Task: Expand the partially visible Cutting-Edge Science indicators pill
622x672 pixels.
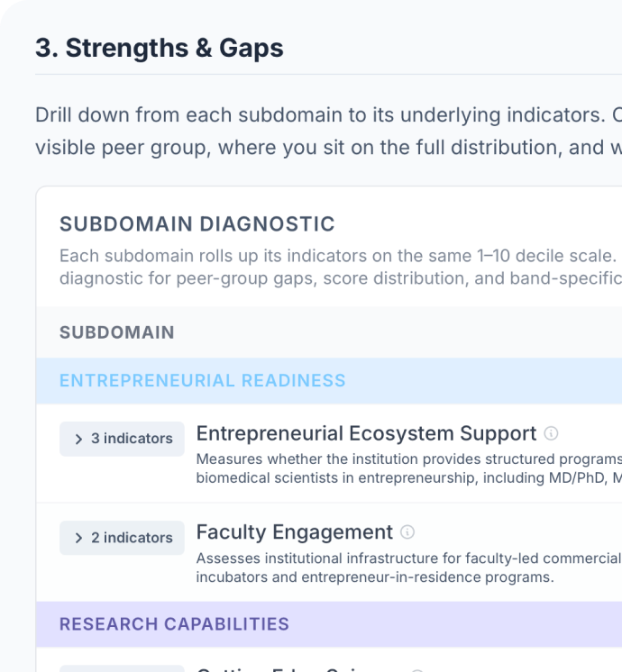Action: coord(122,668)
